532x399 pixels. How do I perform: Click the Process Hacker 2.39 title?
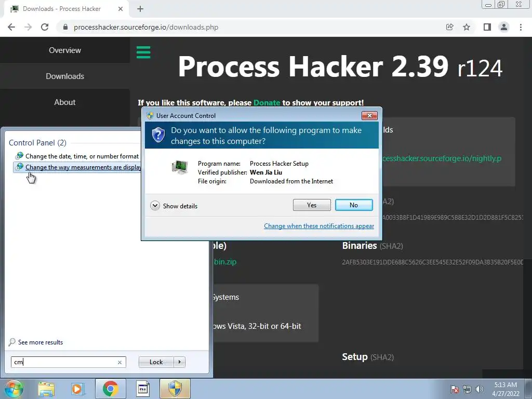point(340,66)
